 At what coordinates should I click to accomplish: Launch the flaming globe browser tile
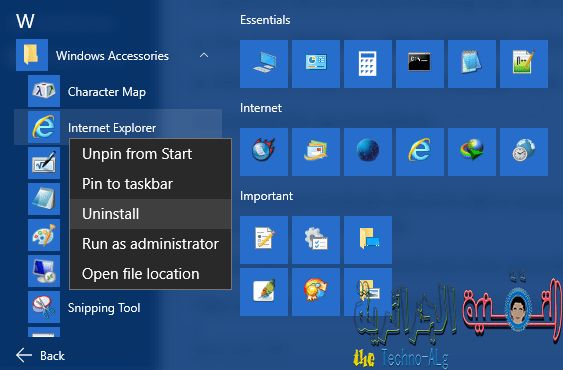pos(264,152)
